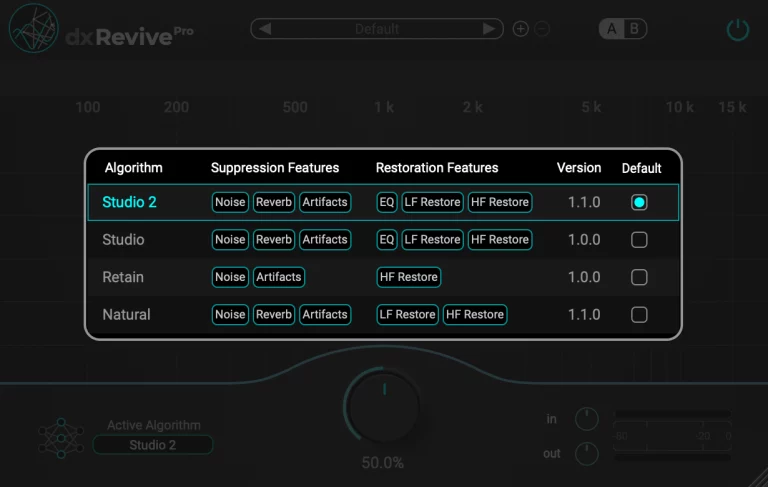Screen dimensions: 768x487
Task: Click Reverb tag in Natural row
Action: tap(274, 315)
